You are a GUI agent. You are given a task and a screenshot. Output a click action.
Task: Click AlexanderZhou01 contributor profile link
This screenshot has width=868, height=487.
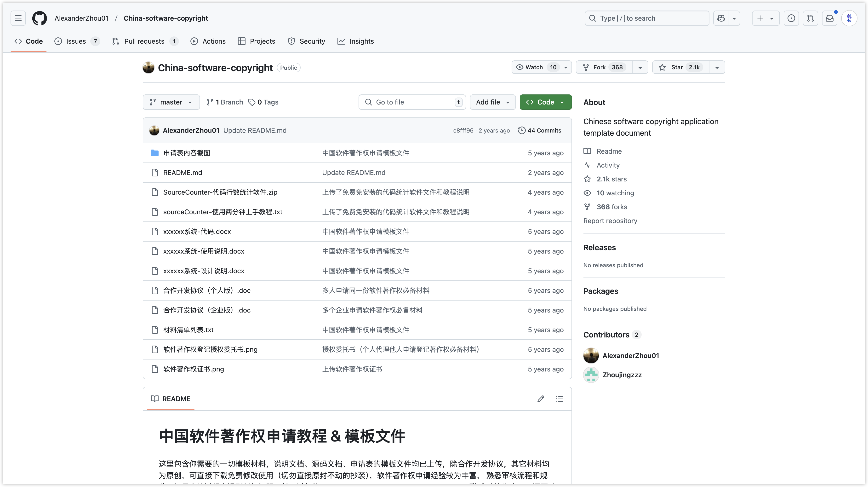(631, 355)
